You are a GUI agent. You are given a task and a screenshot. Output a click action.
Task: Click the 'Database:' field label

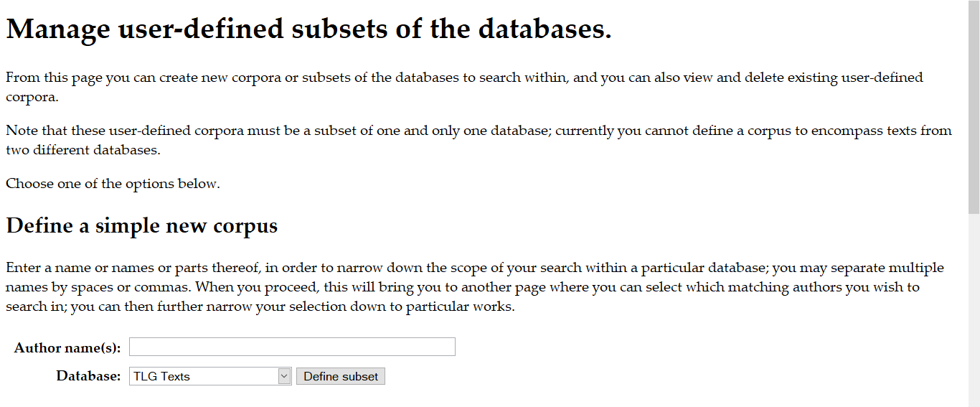[x=89, y=376]
